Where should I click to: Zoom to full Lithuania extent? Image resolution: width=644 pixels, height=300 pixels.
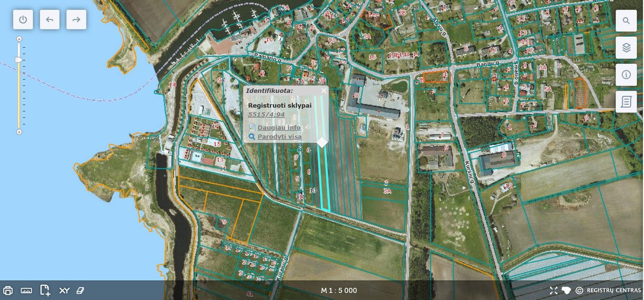coord(566,290)
